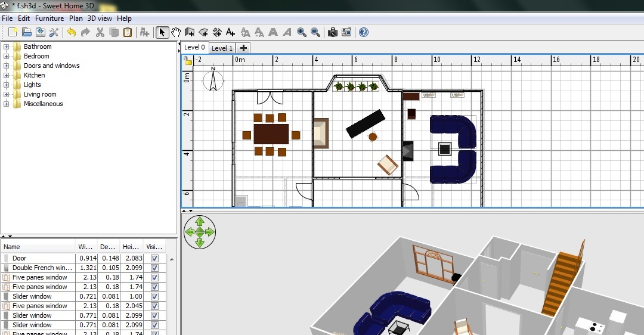Image resolution: width=644 pixels, height=335 pixels.
Task: Click the Create photo camera icon
Action: tap(332, 32)
